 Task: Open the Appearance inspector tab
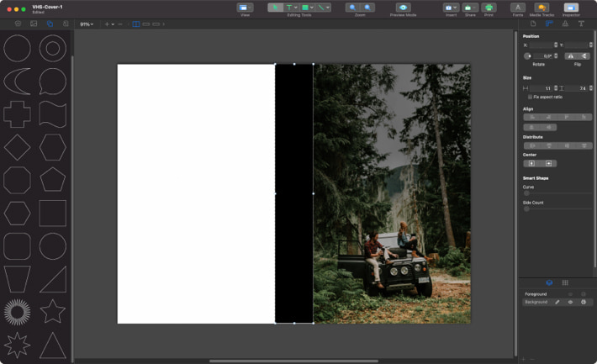point(565,24)
